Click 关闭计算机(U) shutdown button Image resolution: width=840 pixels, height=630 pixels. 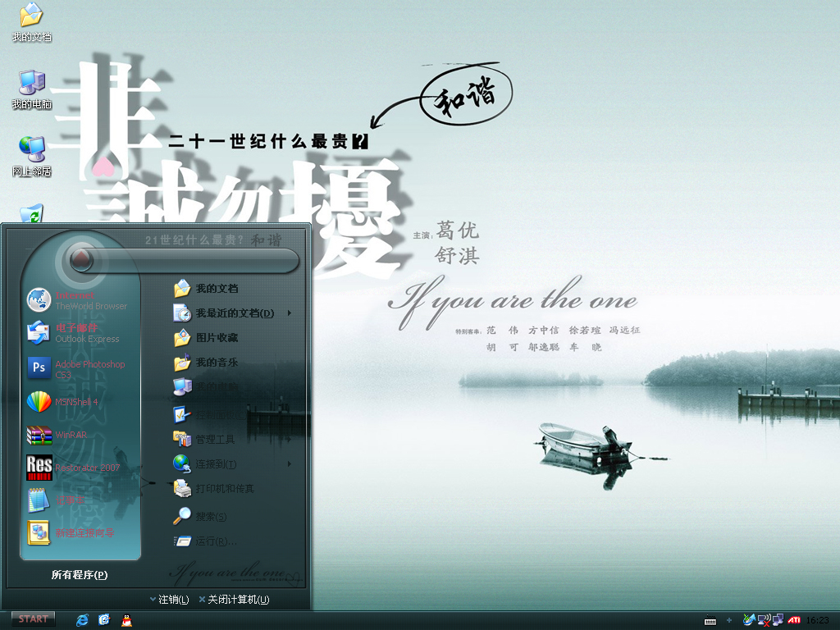[234, 600]
